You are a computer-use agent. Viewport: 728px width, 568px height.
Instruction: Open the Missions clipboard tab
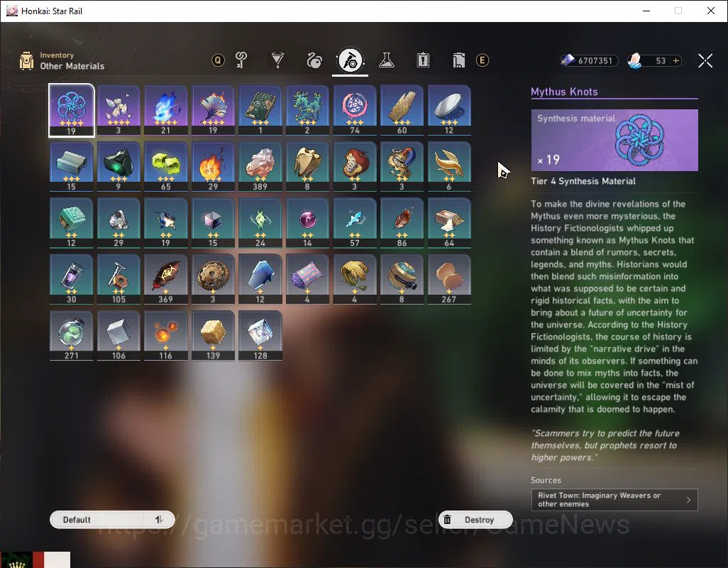[x=423, y=60]
